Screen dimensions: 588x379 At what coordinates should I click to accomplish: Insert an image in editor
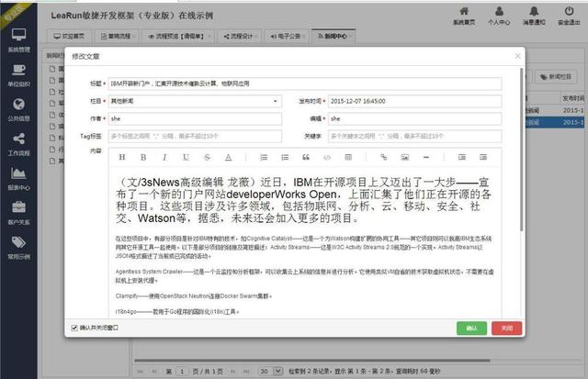click(x=404, y=157)
